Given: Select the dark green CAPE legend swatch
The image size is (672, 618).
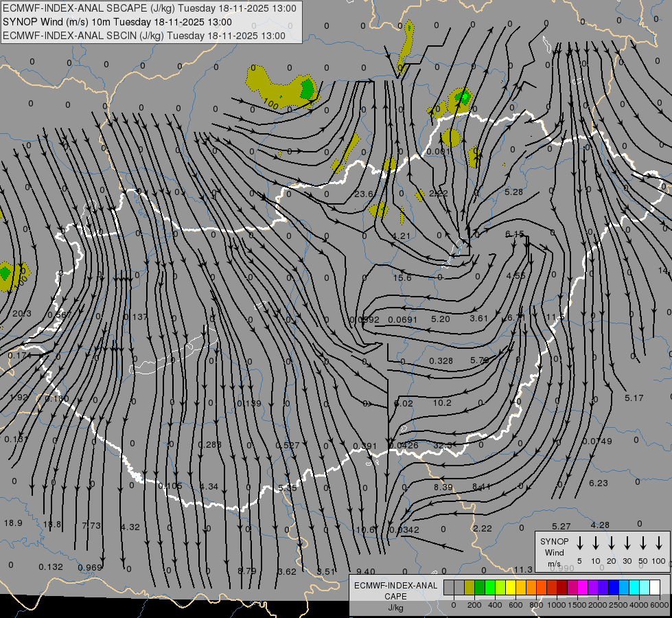Looking at the screenshot, I should (x=480, y=588).
